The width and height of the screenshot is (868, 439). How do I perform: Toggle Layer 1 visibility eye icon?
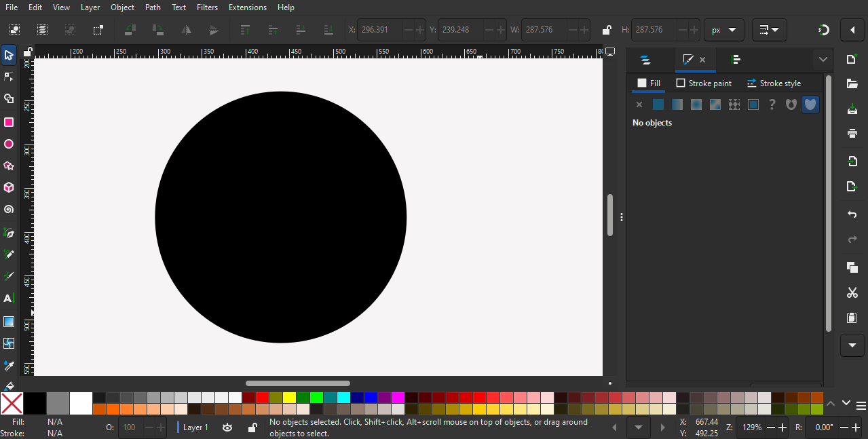click(227, 427)
